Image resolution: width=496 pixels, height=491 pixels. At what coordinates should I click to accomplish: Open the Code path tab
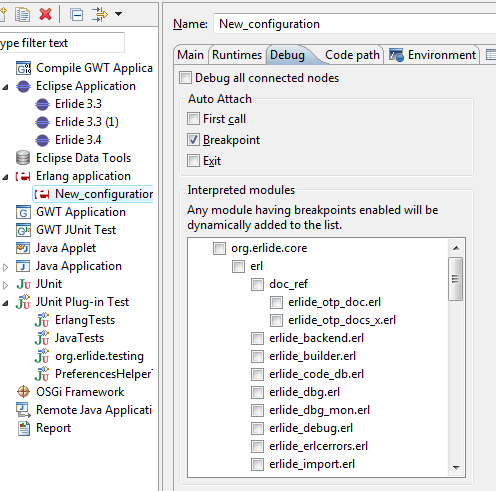(x=352, y=55)
